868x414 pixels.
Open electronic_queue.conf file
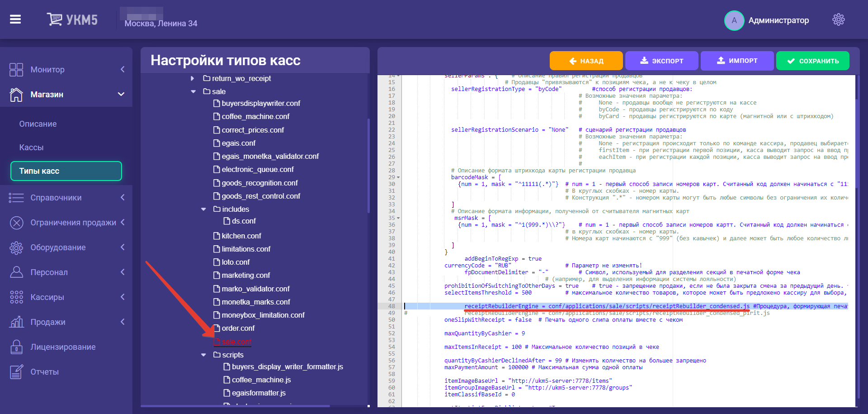pos(258,169)
